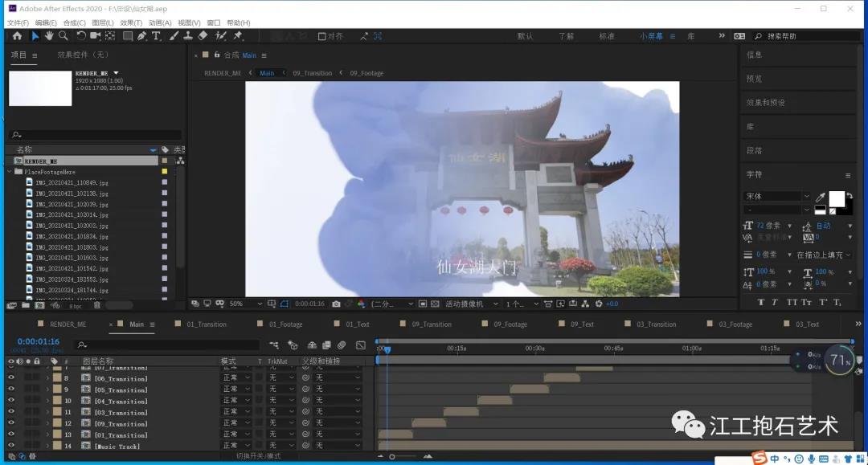Viewport: 868px width, 465px height.
Task: Click Faux Italic T button
Action: [x=775, y=302]
